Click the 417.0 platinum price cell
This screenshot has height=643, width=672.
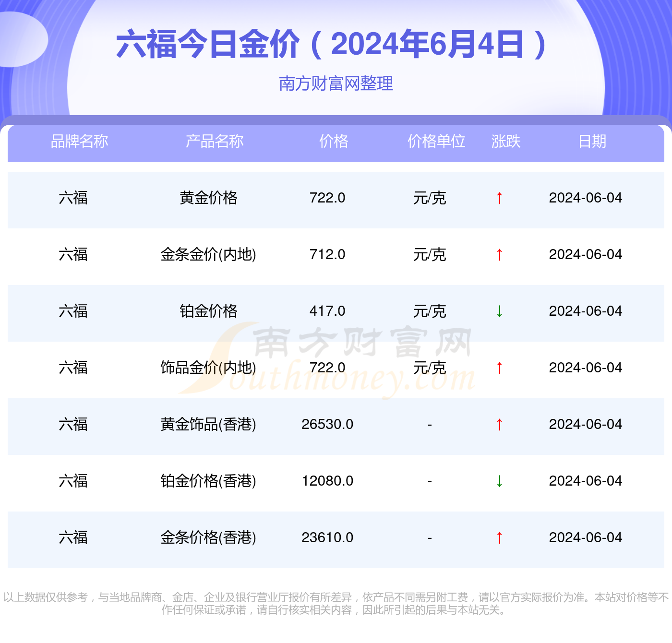pos(327,311)
